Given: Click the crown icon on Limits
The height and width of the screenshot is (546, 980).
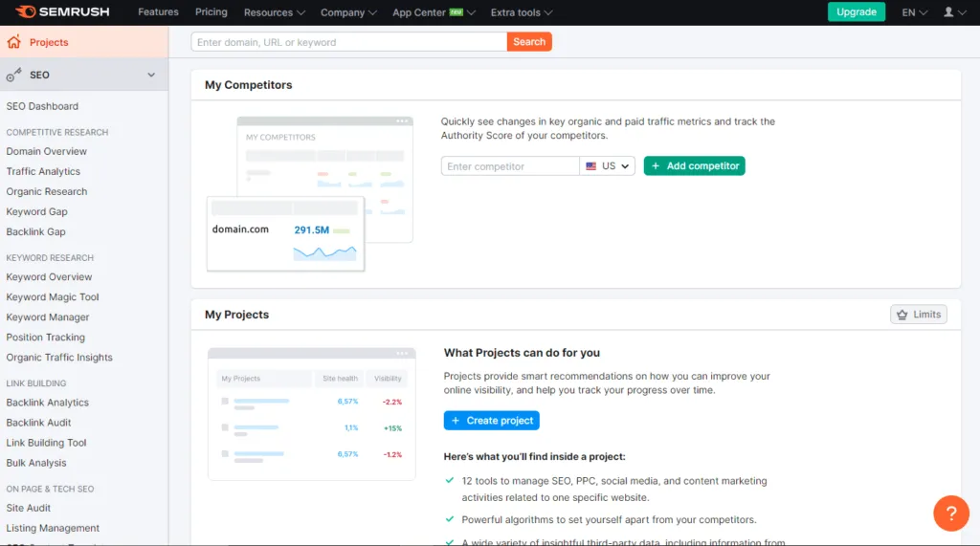Looking at the screenshot, I should 902,315.
